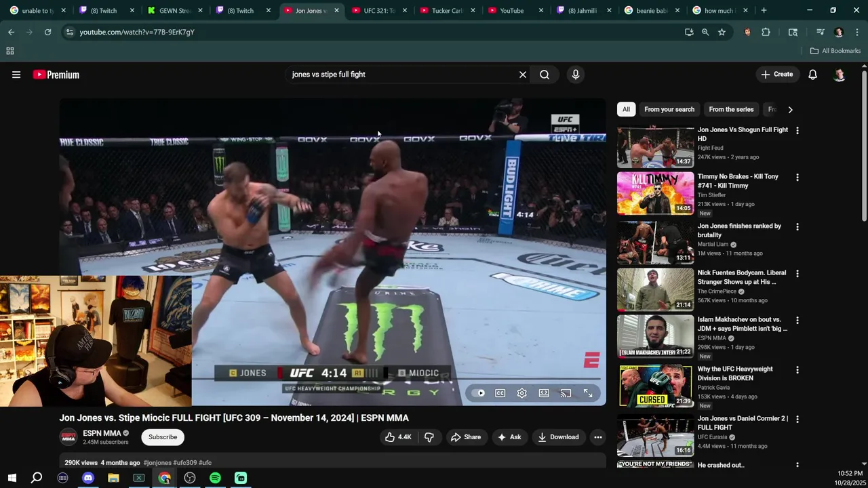Screen dimensions: 868x488
Task: Reload the page
Action: pyautogui.click(x=47, y=32)
